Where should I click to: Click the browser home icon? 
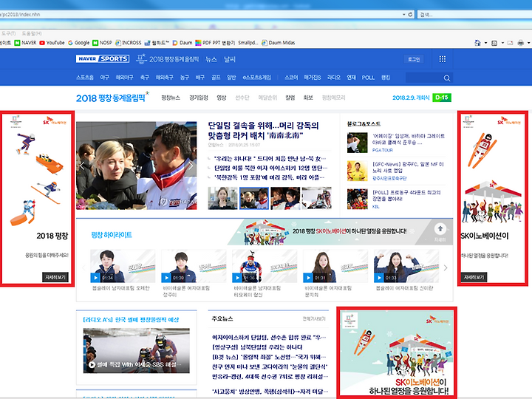pos(477,43)
